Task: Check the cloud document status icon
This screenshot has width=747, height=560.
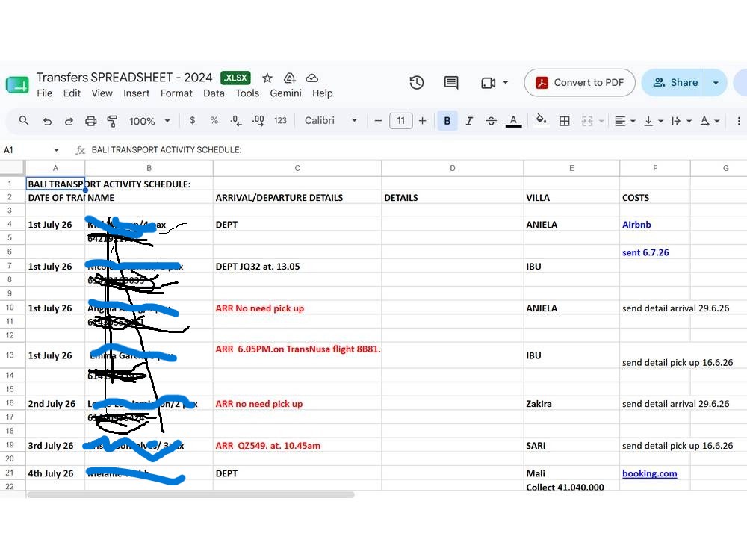Action: click(x=312, y=78)
